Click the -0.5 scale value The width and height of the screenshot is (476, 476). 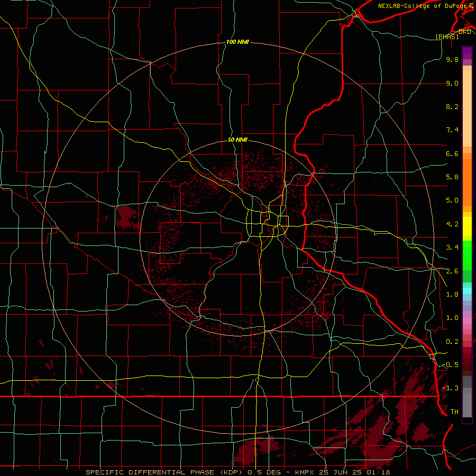click(450, 365)
